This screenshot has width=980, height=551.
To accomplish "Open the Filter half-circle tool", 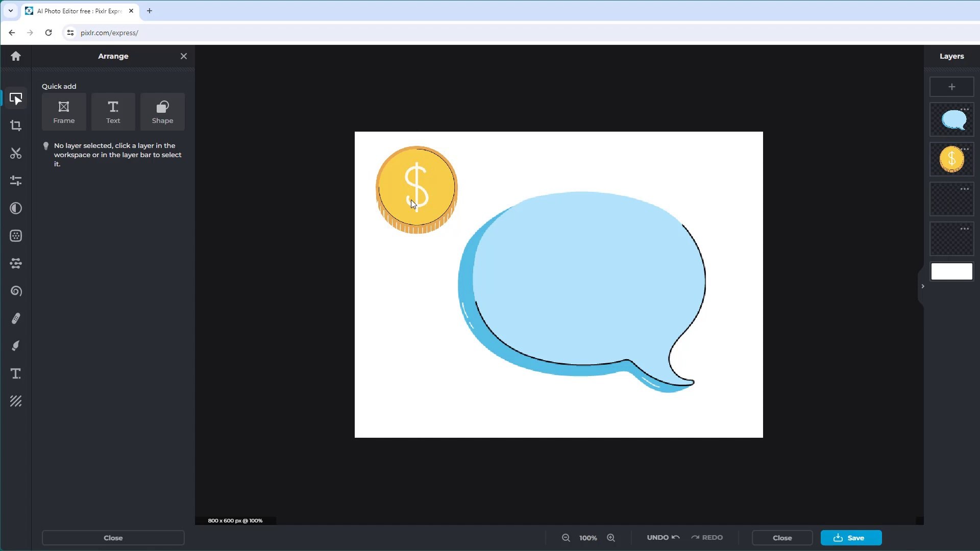I will click(x=16, y=208).
